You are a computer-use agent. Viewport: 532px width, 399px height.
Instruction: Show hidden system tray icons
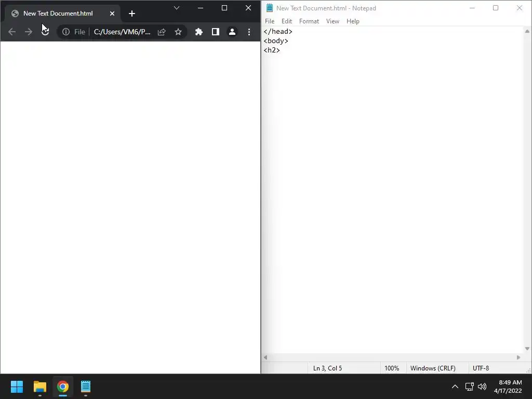point(455,387)
